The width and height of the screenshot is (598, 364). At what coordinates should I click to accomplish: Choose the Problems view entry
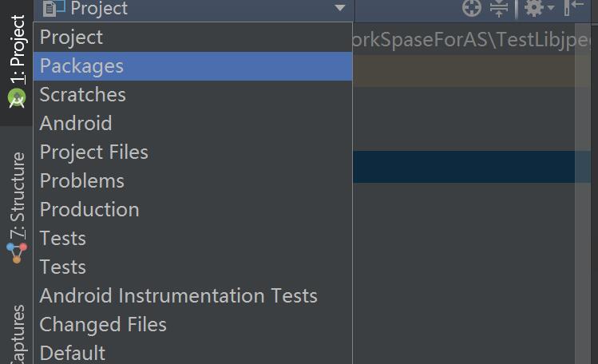pyautogui.click(x=192, y=180)
